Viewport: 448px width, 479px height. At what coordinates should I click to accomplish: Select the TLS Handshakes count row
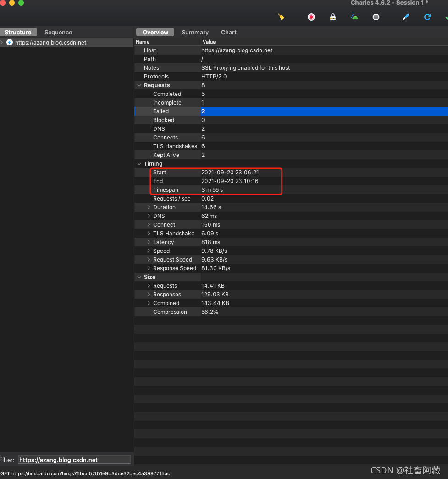[291, 146]
